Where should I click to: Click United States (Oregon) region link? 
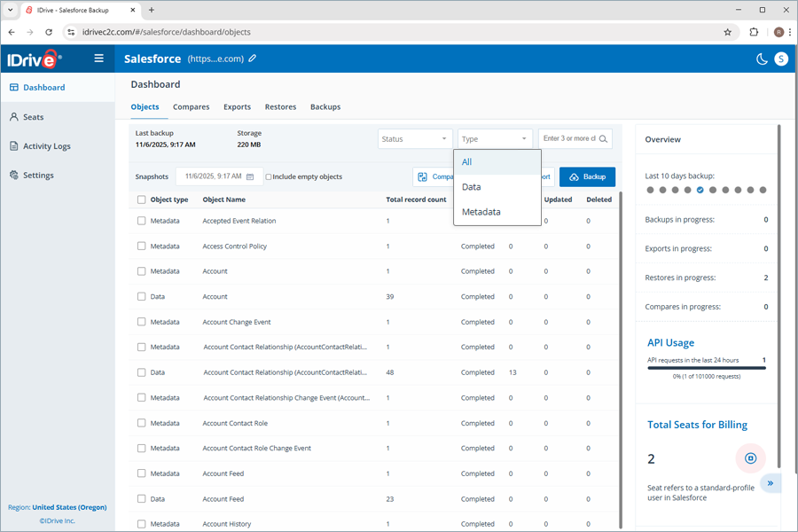coord(69,507)
